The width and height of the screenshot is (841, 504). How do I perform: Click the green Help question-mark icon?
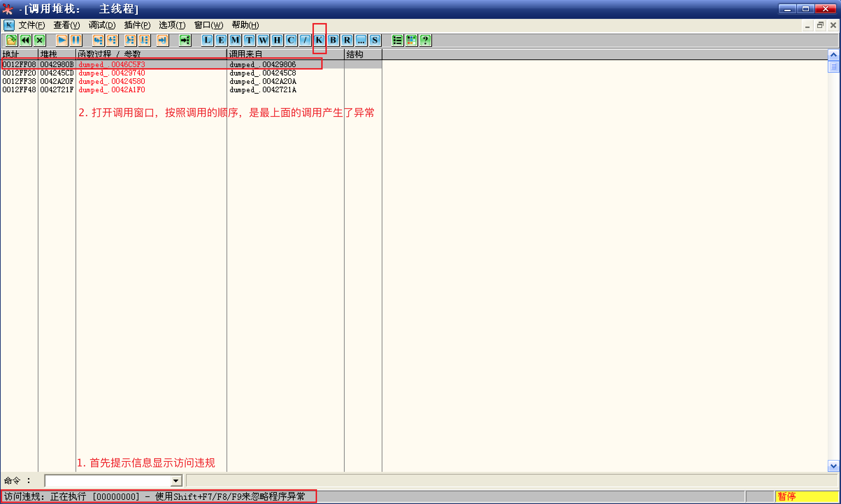(425, 40)
